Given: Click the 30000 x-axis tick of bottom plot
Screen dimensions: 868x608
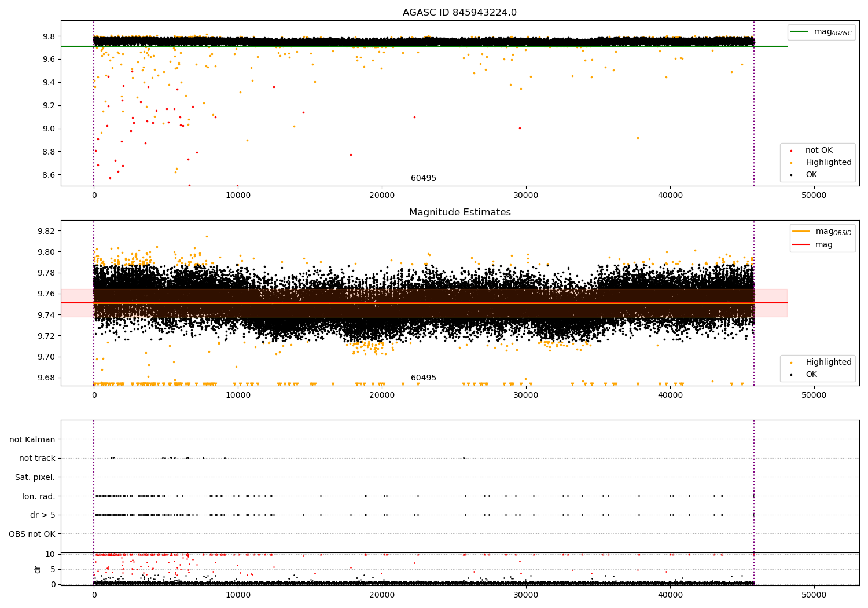Looking at the screenshot, I should (x=526, y=595).
